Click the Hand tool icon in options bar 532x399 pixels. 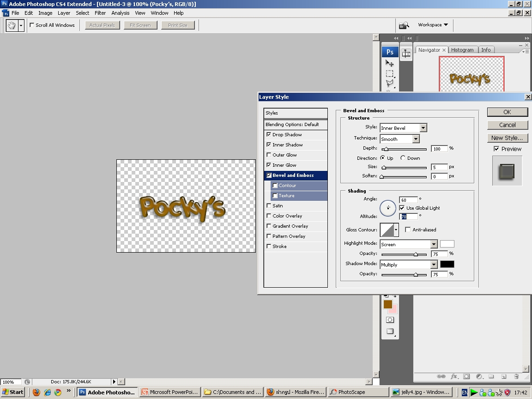point(12,25)
